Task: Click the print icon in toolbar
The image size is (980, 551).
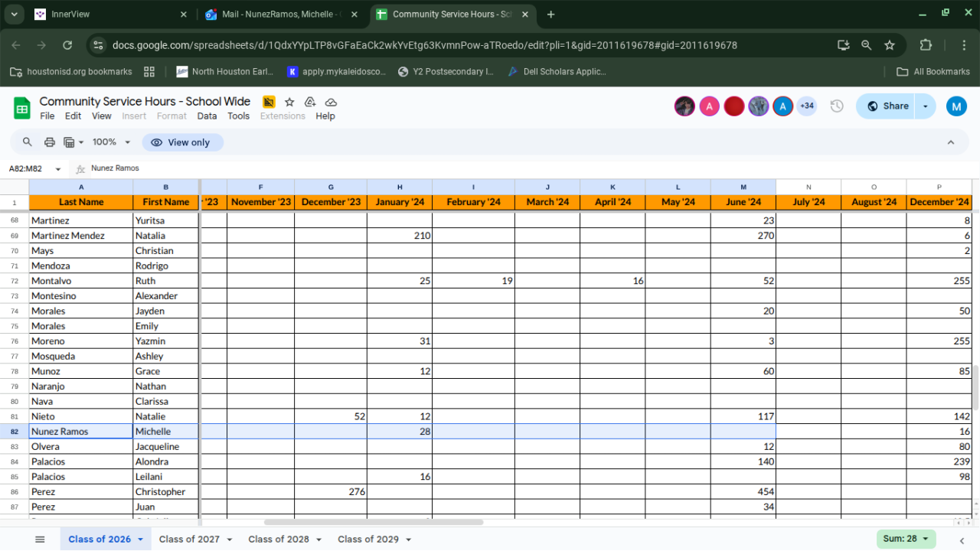Action: pos(50,142)
